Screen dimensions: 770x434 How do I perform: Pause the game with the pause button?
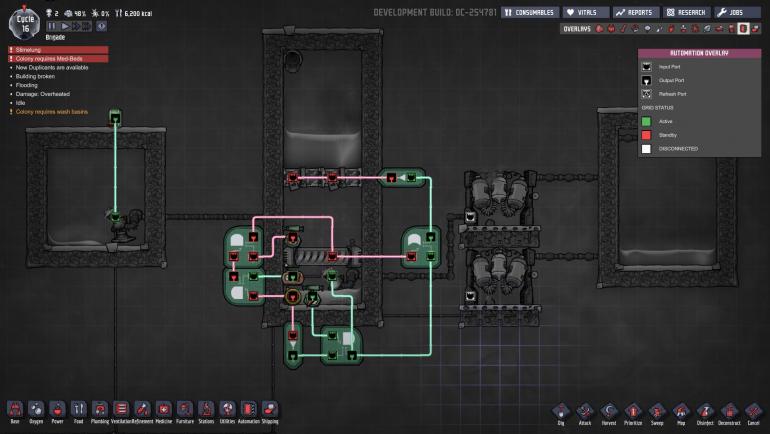tap(51, 25)
